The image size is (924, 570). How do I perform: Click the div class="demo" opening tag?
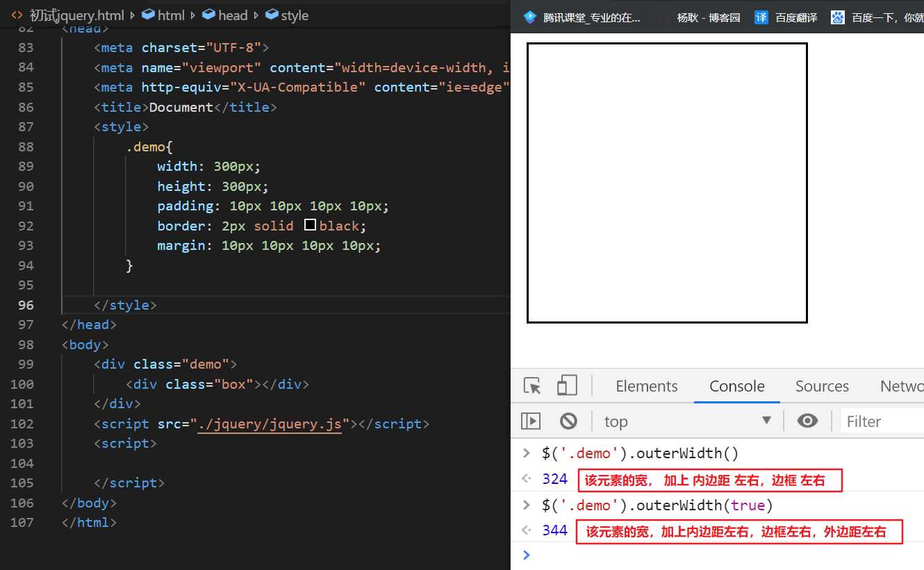(x=165, y=364)
